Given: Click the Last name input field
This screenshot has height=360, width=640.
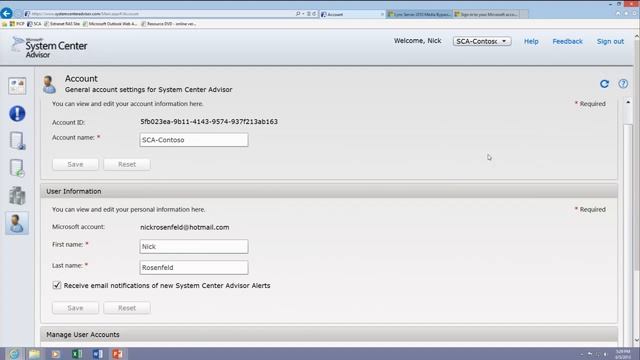Looking at the screenshot, I should click(194, 267).
